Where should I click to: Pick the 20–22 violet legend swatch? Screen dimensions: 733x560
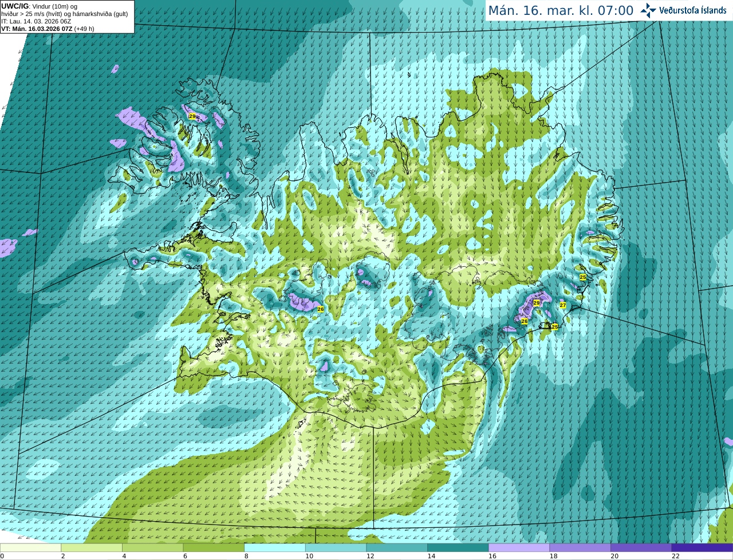point(641,547)
